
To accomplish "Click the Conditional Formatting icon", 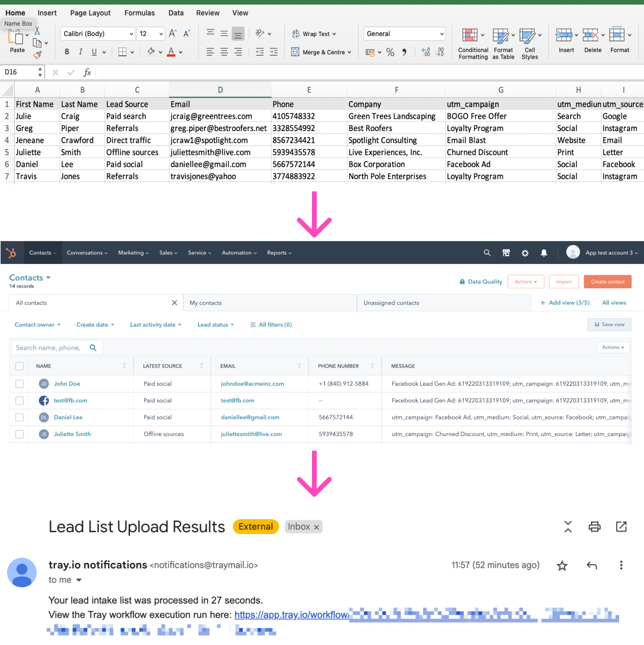I will click(470, 35).
